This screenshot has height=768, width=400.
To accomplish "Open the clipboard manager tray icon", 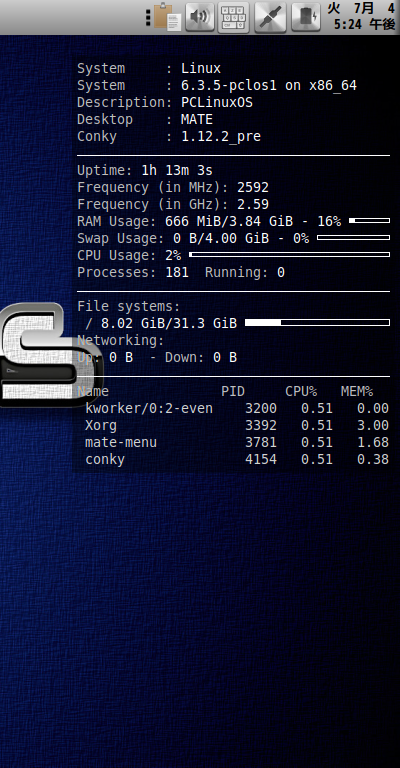I will pyautogui.click(x=168, y=17).
